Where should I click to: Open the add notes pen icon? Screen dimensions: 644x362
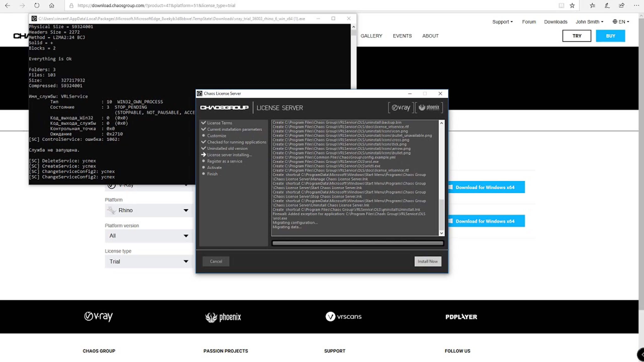point(607,5)
